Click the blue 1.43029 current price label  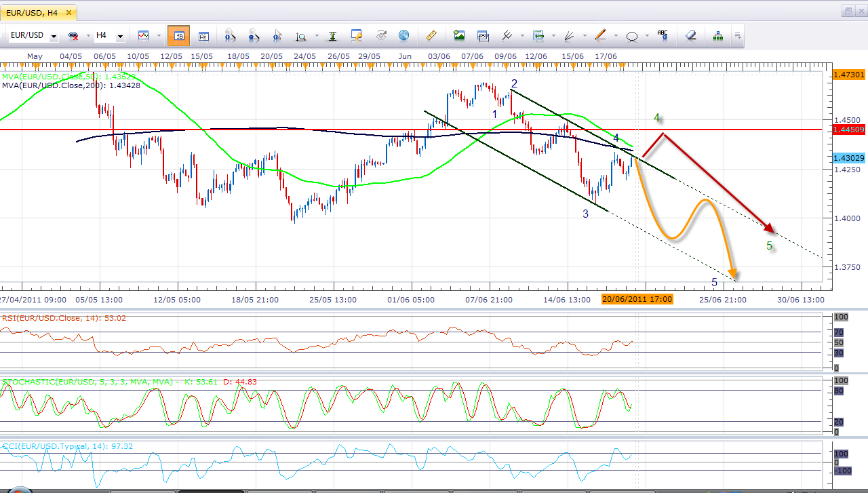848,157
